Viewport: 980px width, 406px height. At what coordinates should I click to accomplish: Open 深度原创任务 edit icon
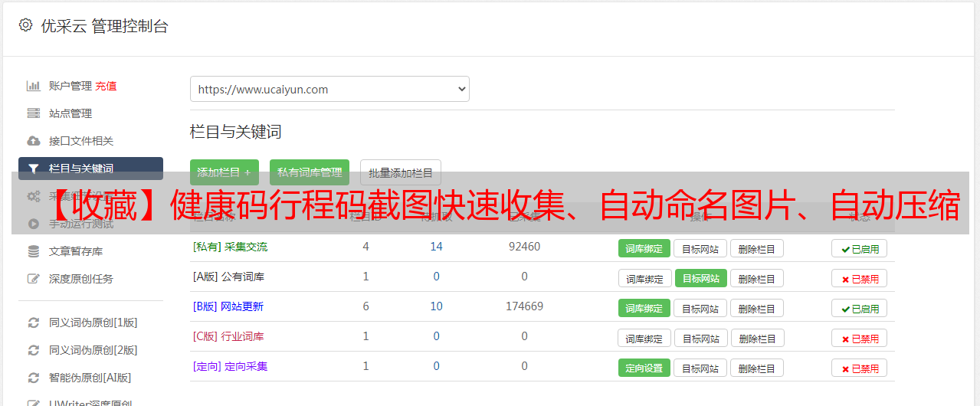(33, 279)
